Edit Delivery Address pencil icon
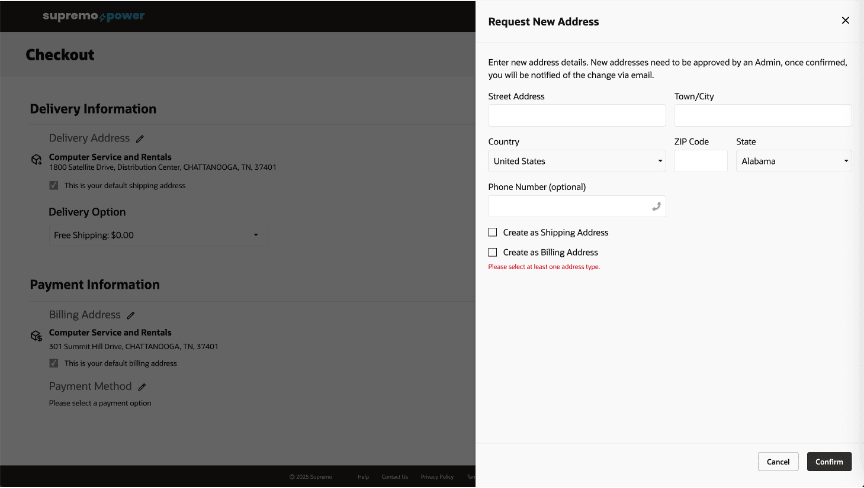864x488 pixels. [x=140, y=139]
